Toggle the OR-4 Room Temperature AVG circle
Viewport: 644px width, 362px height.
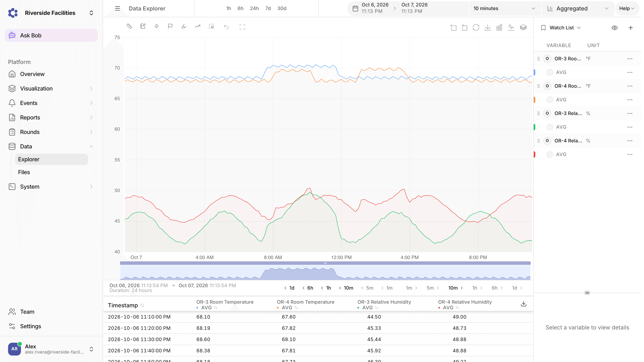click(549, 100)
